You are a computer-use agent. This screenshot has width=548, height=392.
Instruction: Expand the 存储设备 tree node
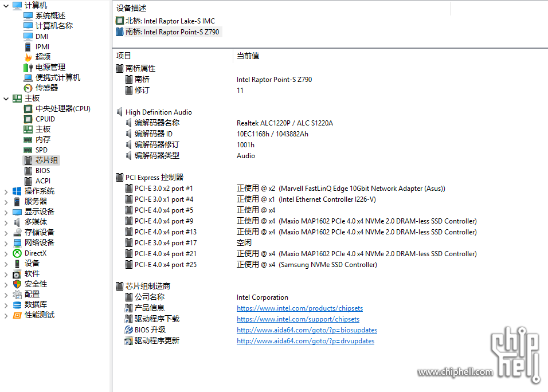(x=6, y=233)
